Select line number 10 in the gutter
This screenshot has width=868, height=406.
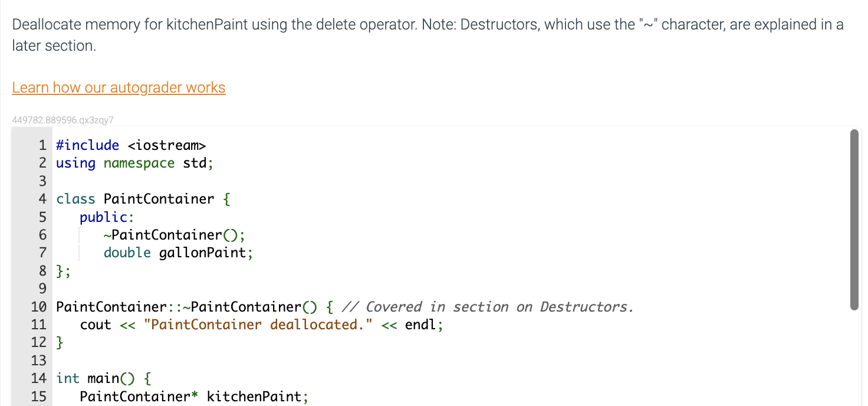39,306
